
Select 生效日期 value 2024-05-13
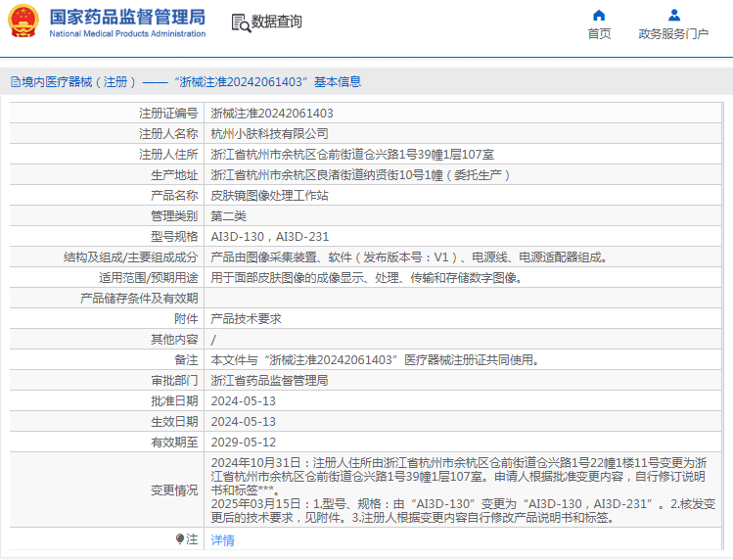pyautogui.click(x=243, y=422)
